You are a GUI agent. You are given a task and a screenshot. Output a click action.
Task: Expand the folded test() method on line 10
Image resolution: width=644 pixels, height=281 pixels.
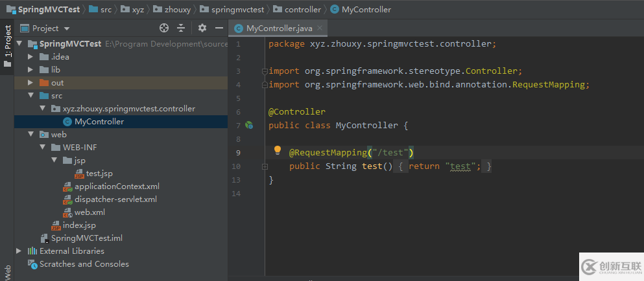[265, 166]
